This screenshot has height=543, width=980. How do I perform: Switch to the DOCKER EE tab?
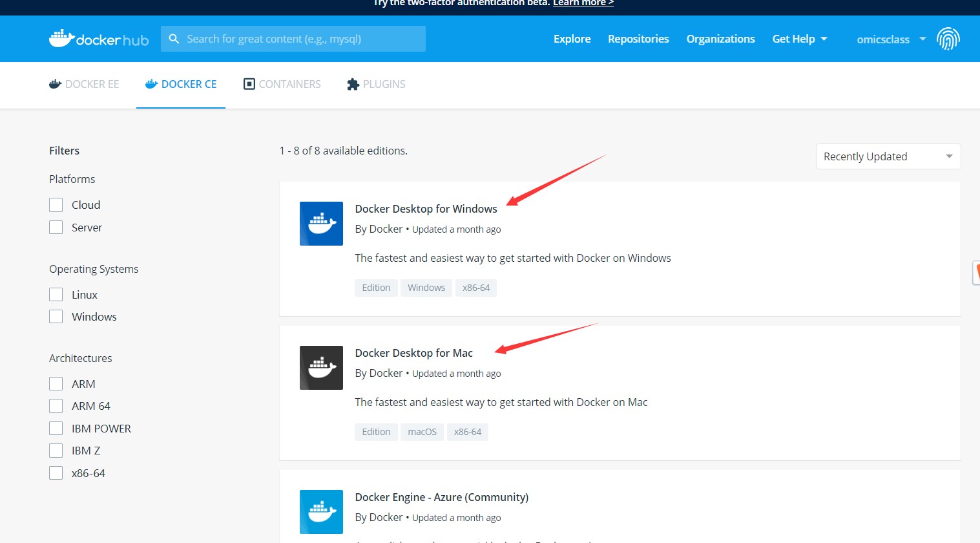click(84, 84)
